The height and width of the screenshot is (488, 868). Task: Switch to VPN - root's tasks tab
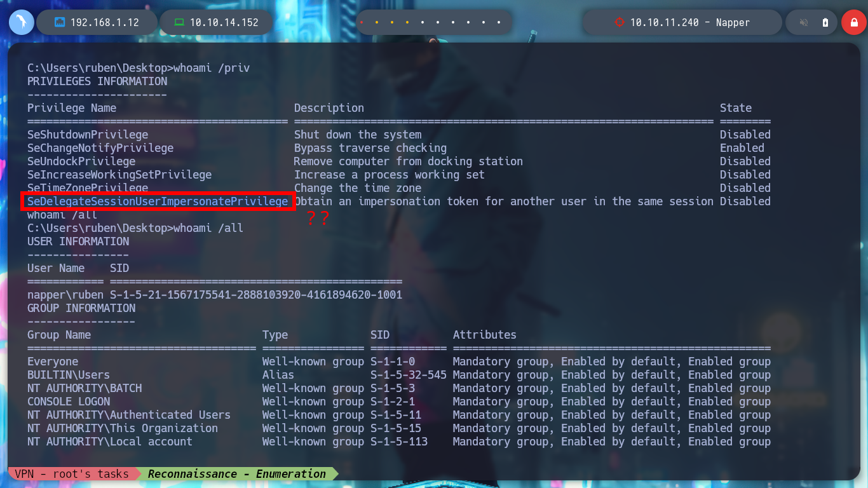click(x=72, y=473)
